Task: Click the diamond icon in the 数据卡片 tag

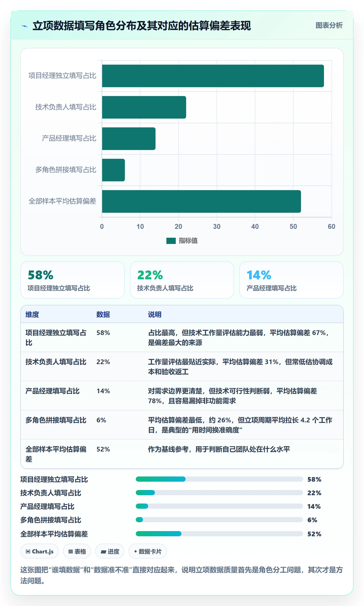Action: click(x=135, y=551)
